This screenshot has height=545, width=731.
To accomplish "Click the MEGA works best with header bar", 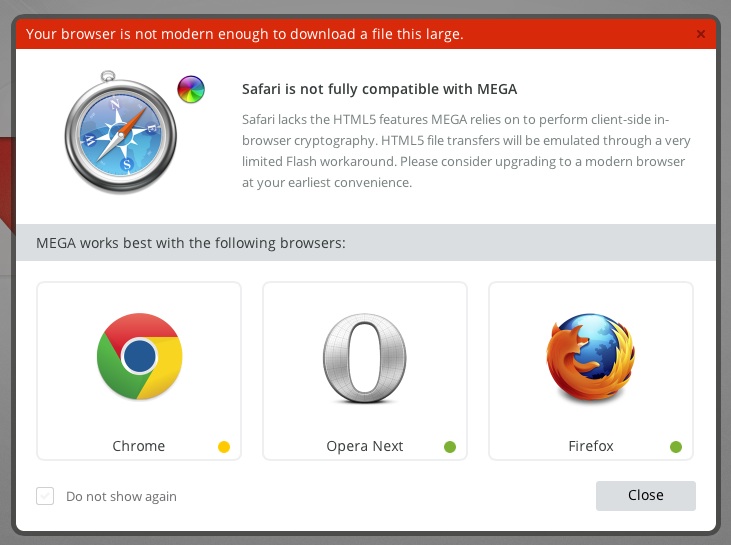I will [366, 242].
